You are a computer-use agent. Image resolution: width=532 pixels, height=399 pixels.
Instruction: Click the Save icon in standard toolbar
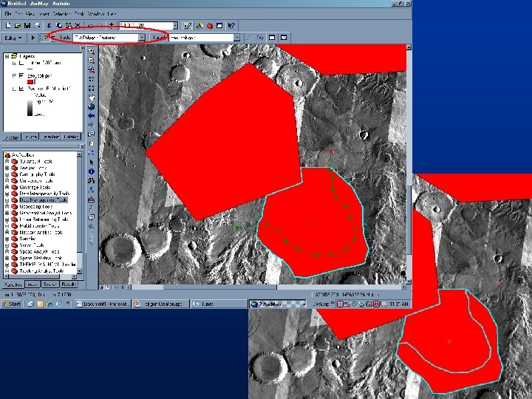click(27, 26)
